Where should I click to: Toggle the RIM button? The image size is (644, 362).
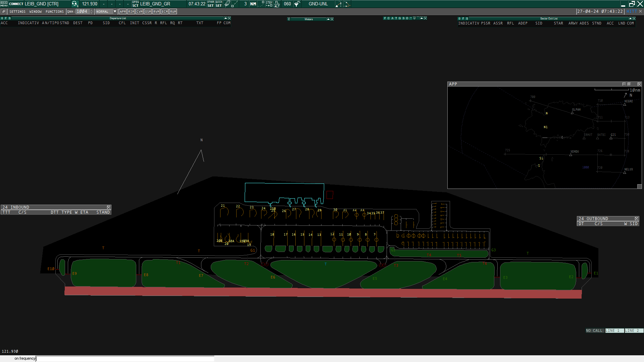coord(131,11)
